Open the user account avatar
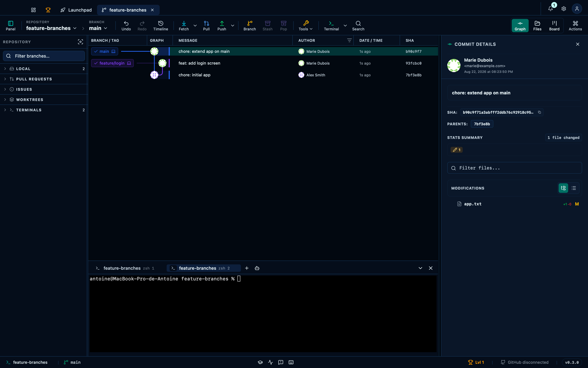Viewport: 588px width, 368px height. point(577,9)
